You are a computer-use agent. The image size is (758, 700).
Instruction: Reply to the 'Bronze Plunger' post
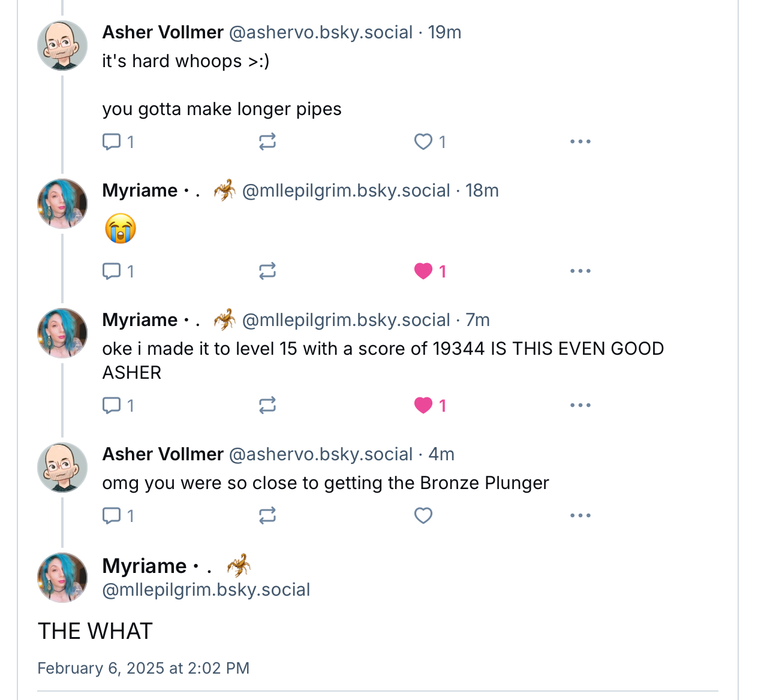pyautogui.click(x=118, y=516)
